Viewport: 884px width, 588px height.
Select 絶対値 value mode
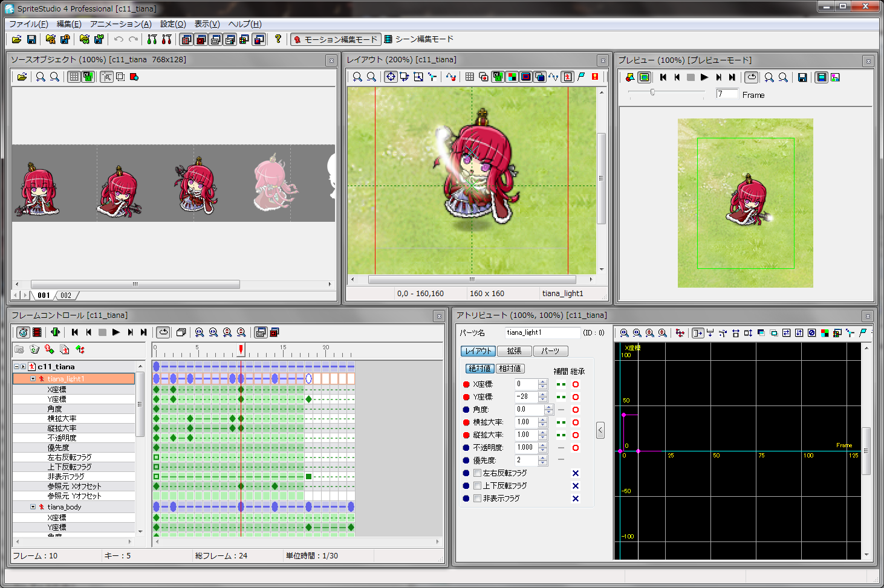point(480,369)
